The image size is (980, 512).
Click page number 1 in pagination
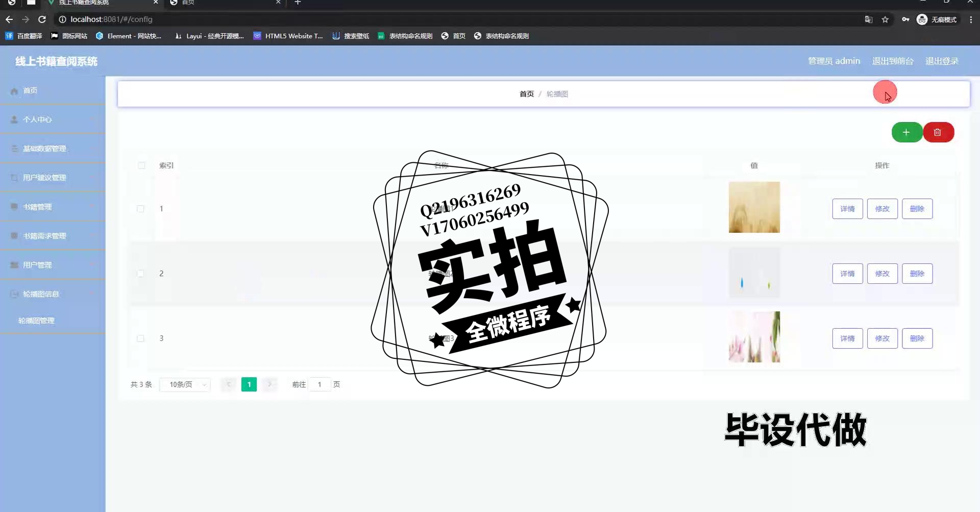pos(249,384)
